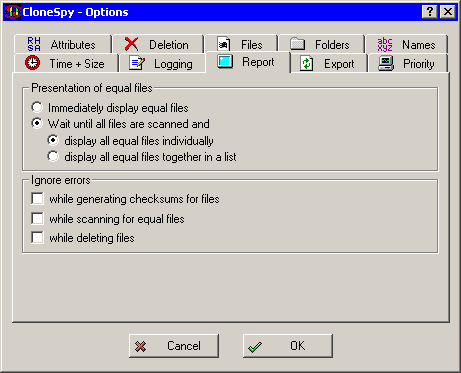The width and height of the screenshot is (461, 373).
Task: Click the green checkmark on OK button
Action: [x=255, y=347]
